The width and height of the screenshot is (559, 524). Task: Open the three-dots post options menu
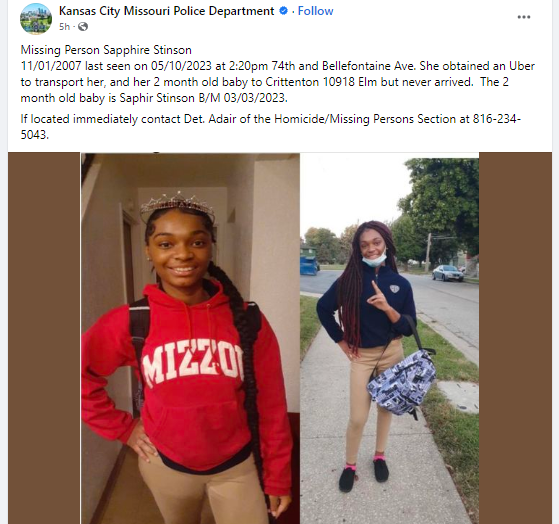[x=524, y=17]
